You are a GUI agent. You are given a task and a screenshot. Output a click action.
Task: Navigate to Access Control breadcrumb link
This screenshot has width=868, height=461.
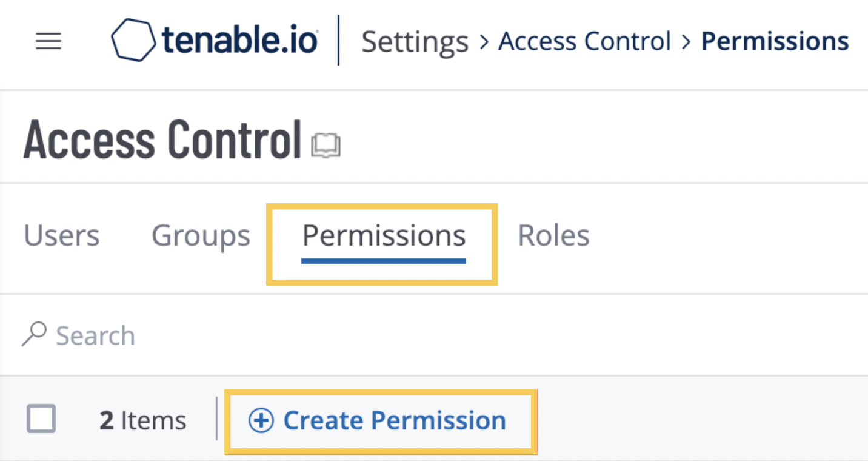[x=585, y=42]
